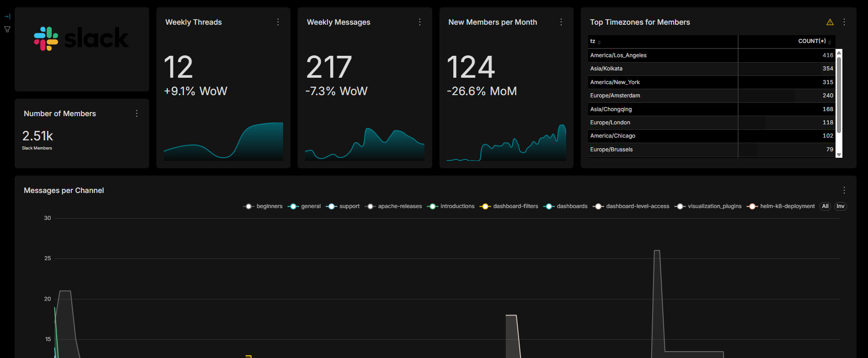
Task: Toggle helm-k8-deployment series in legend
Action: coord(781,206)
